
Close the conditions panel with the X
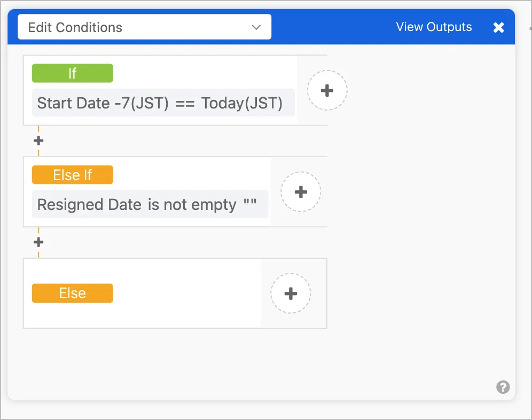click(x=498, y=27)
